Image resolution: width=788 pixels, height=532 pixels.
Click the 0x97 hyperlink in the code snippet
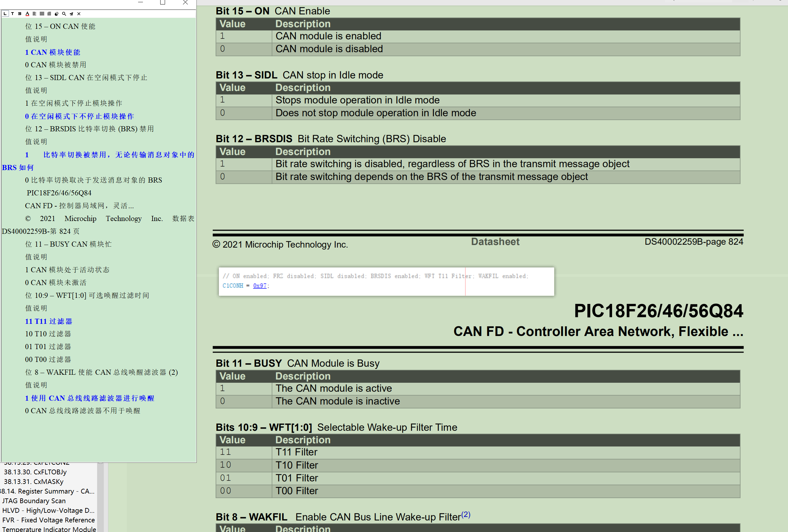click(260, 286)
